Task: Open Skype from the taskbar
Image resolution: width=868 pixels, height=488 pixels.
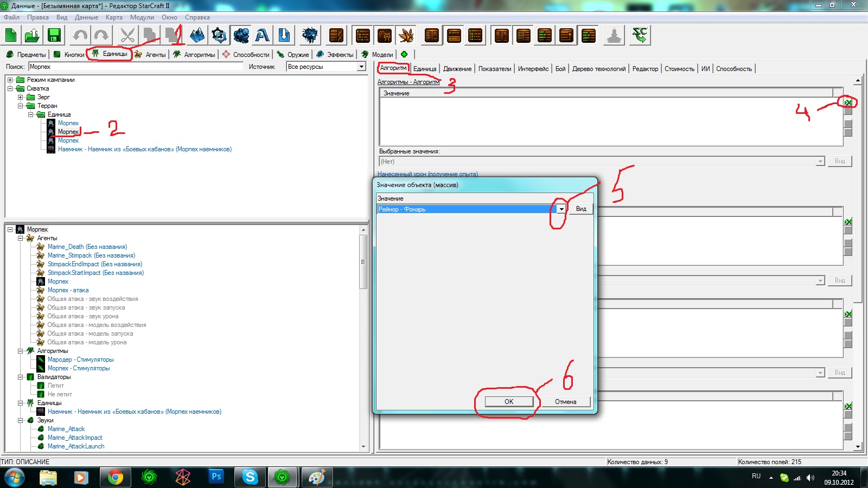Action: 250,477
